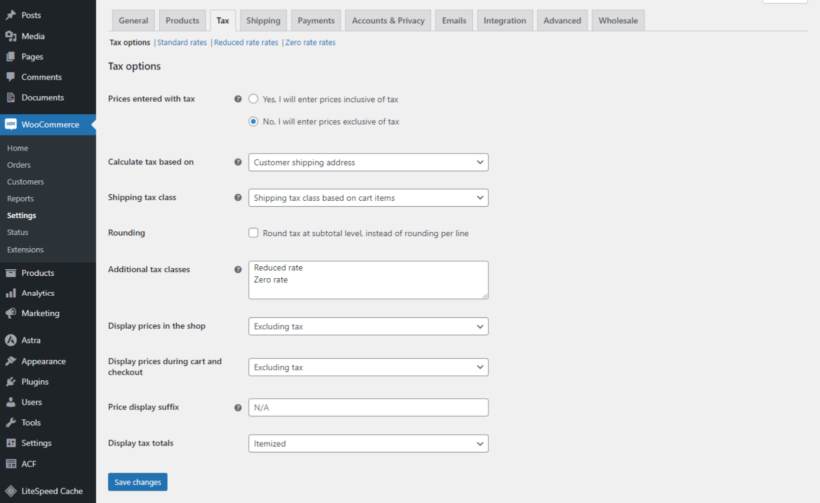Switch to the Shipping tab
Image resolution: width=820 pixels, height=503 pixels.
point(263,20)
